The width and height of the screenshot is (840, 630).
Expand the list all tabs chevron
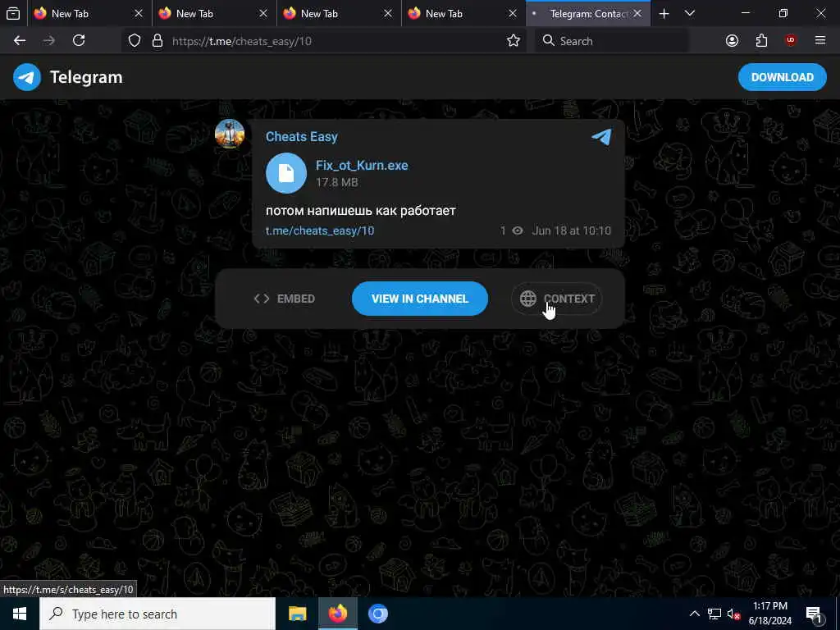[690, 13]
